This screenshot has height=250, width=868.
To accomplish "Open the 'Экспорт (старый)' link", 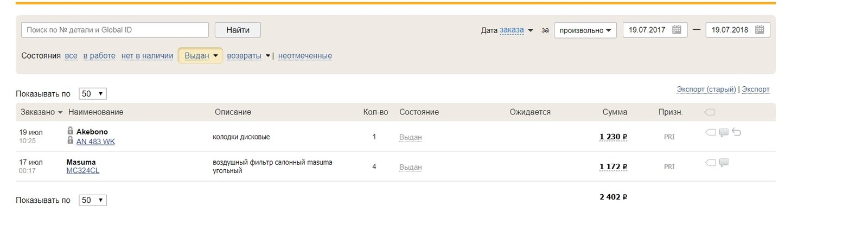I will [706, 89].
